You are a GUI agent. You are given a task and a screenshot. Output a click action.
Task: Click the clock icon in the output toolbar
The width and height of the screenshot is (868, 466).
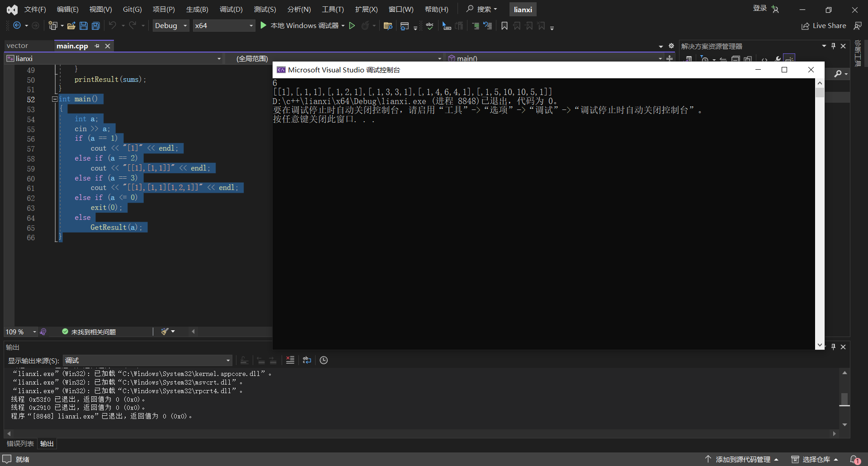[324, 360]
